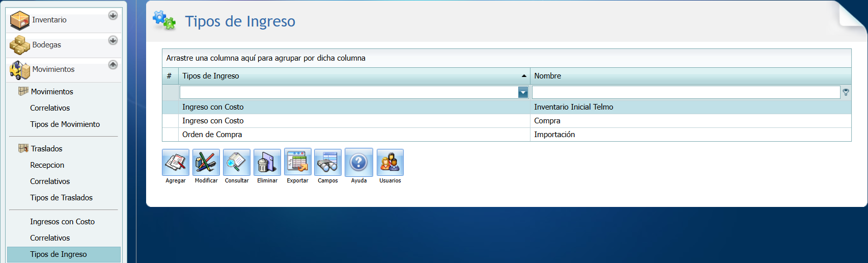The image size is (868, 263).
Task: Open Correlativos under Traslados
Action: click(x=50, y=181)
